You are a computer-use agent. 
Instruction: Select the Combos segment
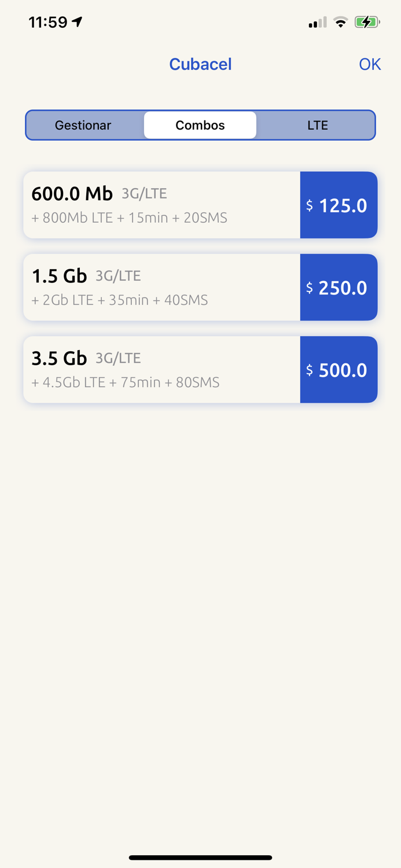click(200, 125)
